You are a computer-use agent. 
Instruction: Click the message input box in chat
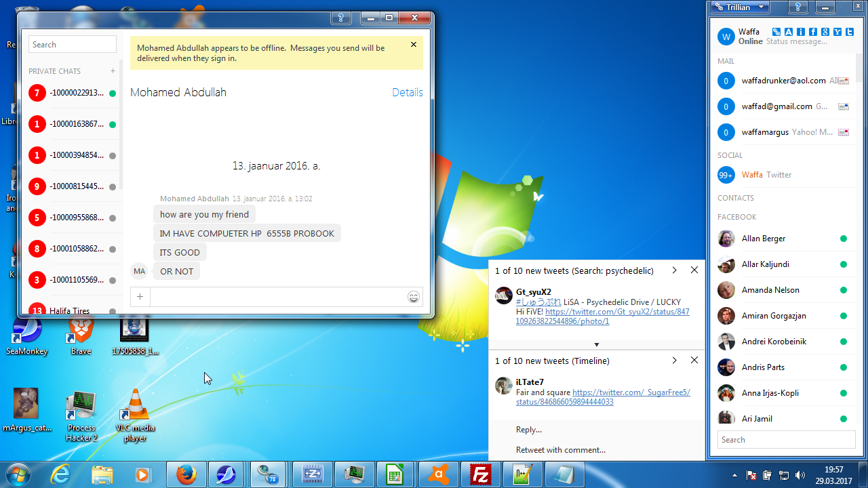click(x=277, y=297)
